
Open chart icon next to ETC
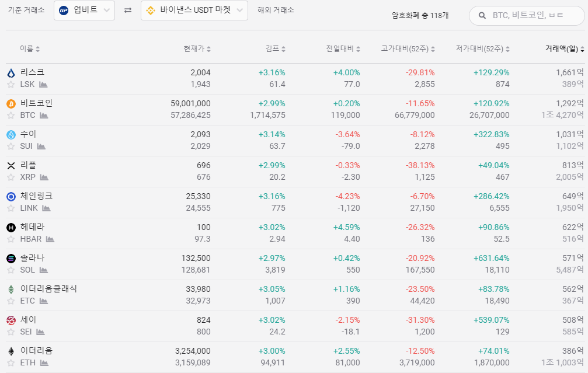point(43,301)
